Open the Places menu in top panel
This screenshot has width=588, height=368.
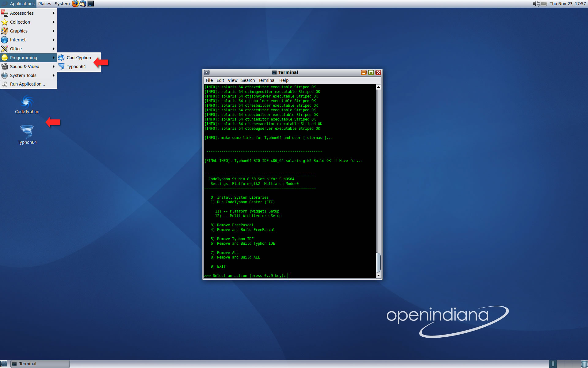point(45,4)
